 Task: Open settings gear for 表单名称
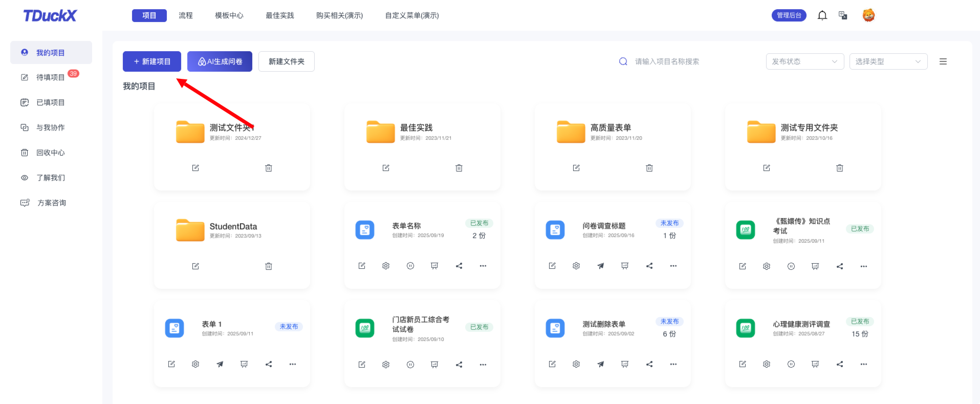[386, 266]
